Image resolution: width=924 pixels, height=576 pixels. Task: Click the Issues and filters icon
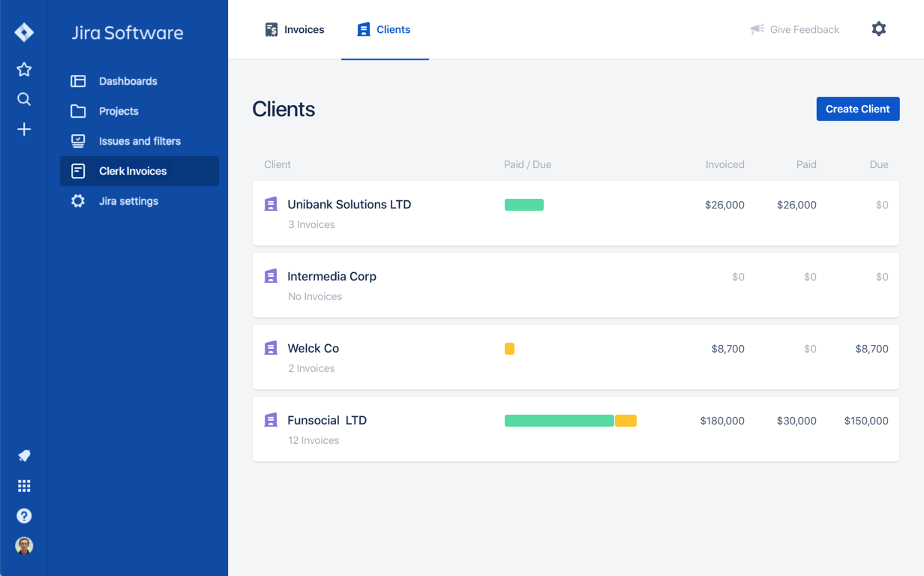tap(78, 141)
